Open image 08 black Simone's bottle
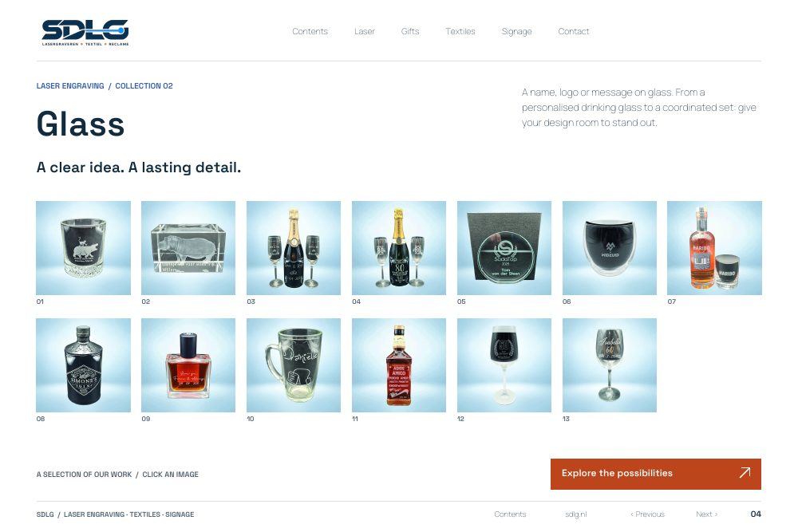Image resolution: width=798 pixels, height=532 pixels. pyautogui.click(x=84, y=365)
